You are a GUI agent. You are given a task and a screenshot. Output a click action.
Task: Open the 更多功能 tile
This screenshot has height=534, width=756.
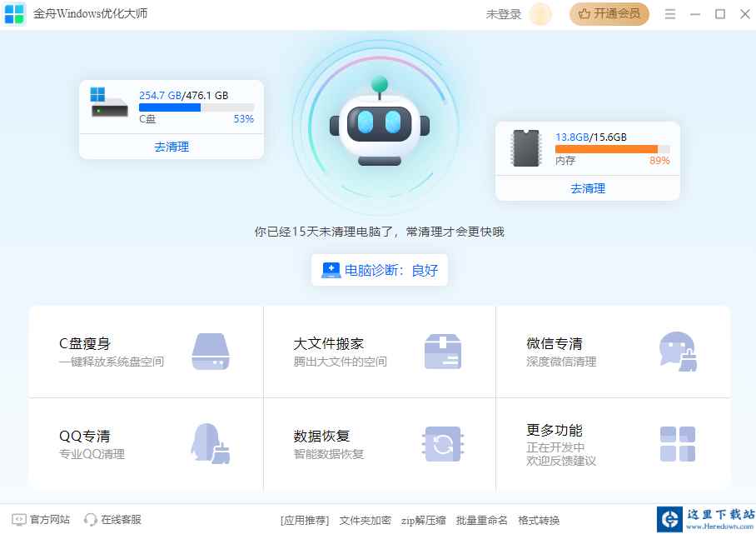coord(613,444)
